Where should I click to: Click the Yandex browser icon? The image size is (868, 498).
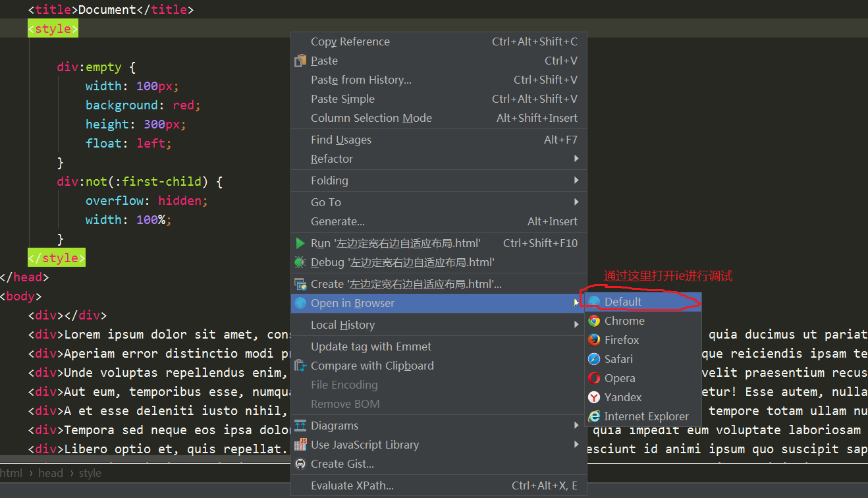[x=594, y=397]
